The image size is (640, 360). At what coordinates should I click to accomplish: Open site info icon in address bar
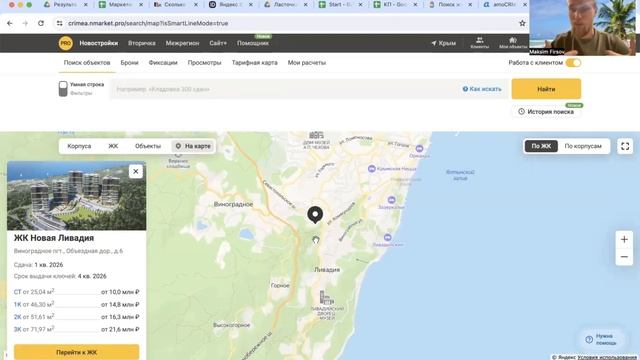(60, 23)
